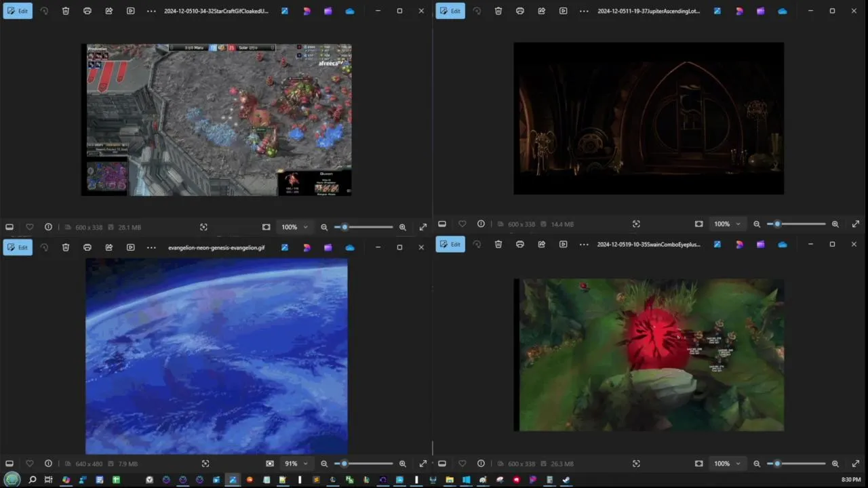Open the See more menu in StarCraft window
The image size is (868, 488).
[151, 11]
